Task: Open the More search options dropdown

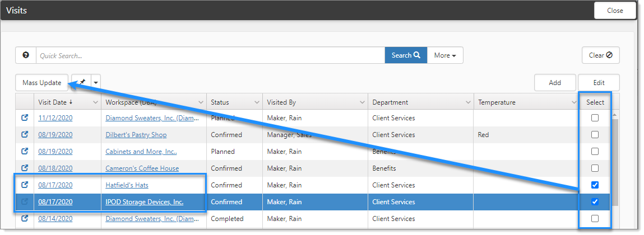Action: point(444,55)
